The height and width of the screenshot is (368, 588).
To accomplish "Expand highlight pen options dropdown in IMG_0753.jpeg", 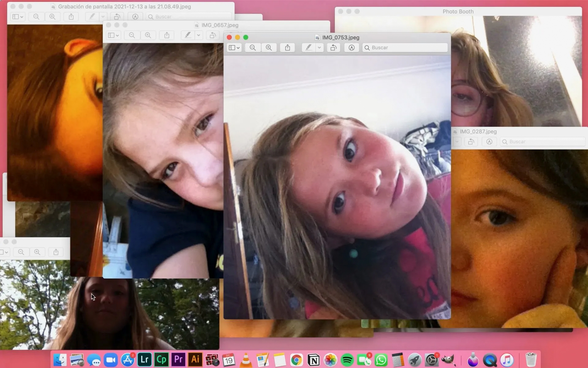I will point(319,48).
